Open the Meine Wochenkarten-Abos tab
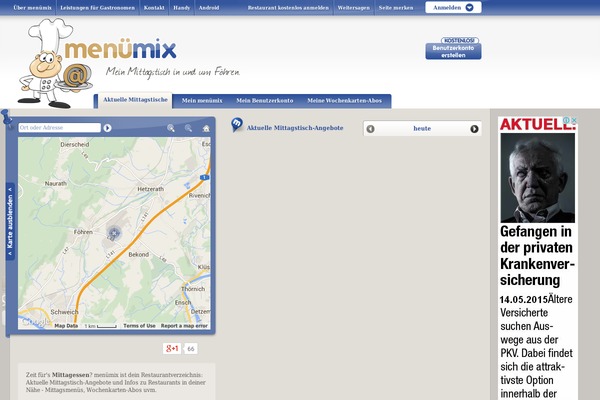The image size is (600, 400). [344, 101]
